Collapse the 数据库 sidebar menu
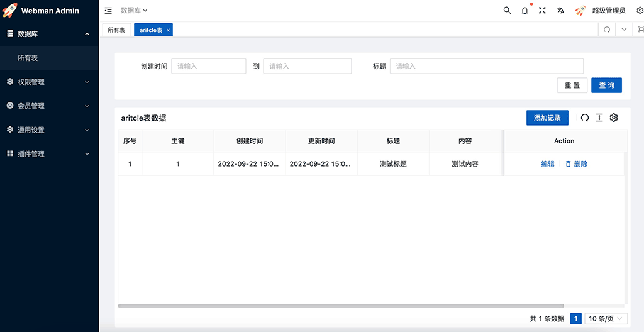The image size is (644, 332). (87, 34)
